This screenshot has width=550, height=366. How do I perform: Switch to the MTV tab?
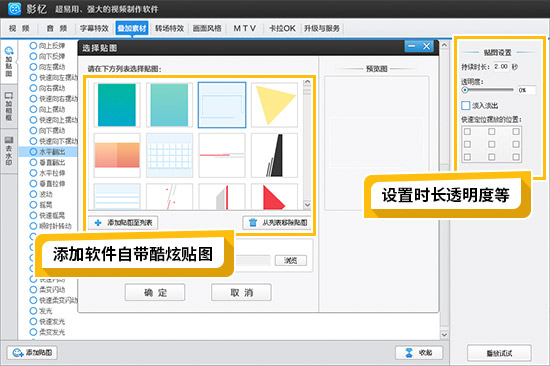coord(245,28)
